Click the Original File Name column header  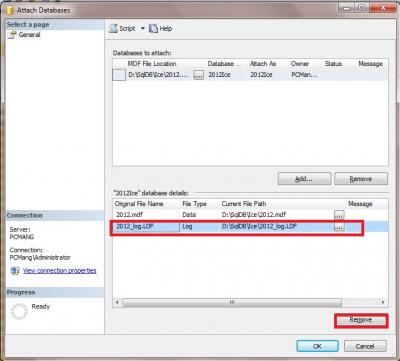(x=139, y=204)
